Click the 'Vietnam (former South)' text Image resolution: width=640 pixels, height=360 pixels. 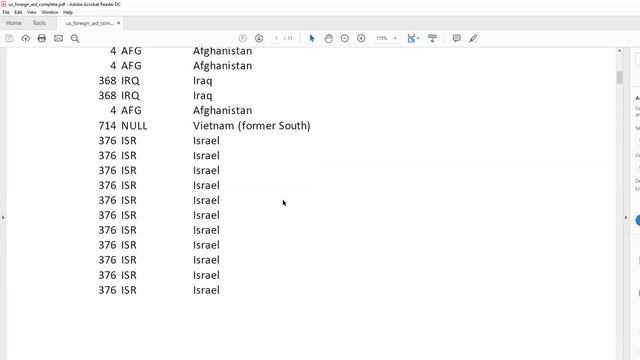[x=251, y=126]
